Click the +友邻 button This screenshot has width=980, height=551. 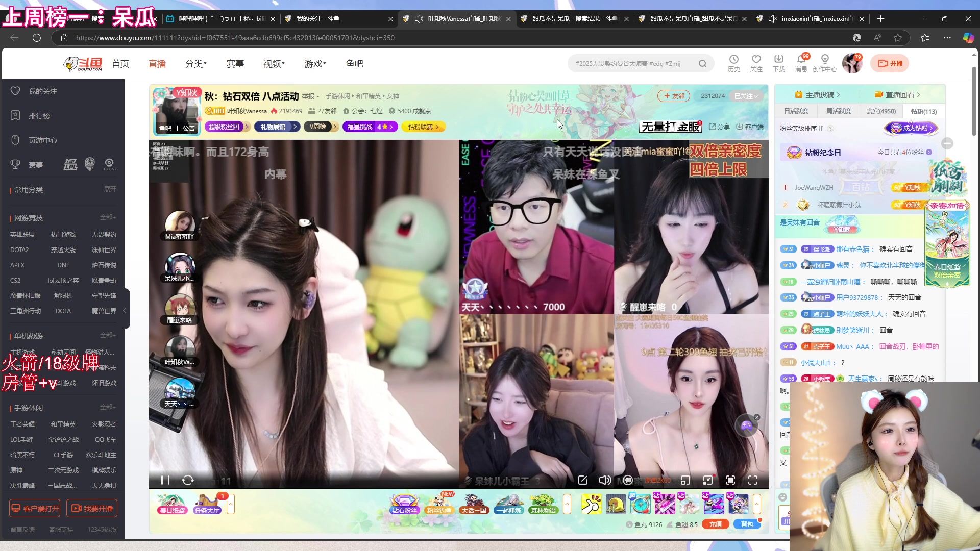tap(674, 96)
